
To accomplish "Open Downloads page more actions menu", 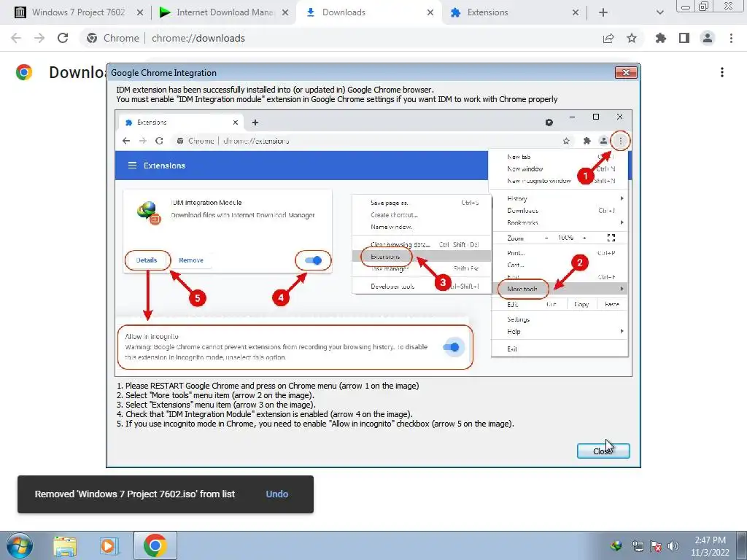I will pos(722,72).
